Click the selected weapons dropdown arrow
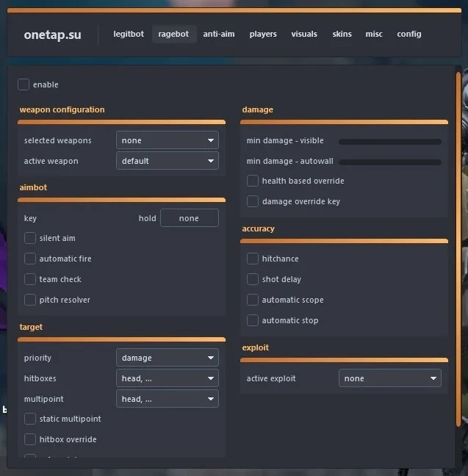 coord(210,140)
